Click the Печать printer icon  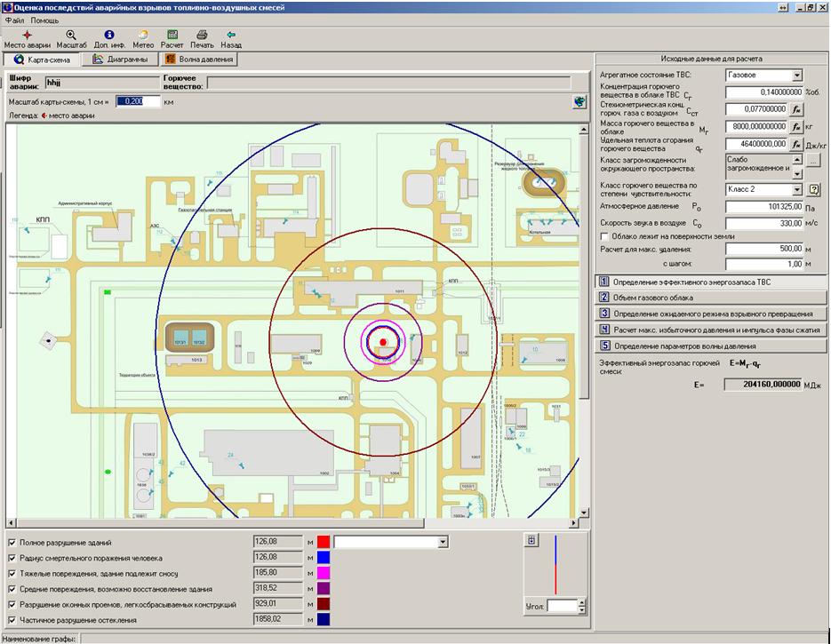tap(202, 35)
